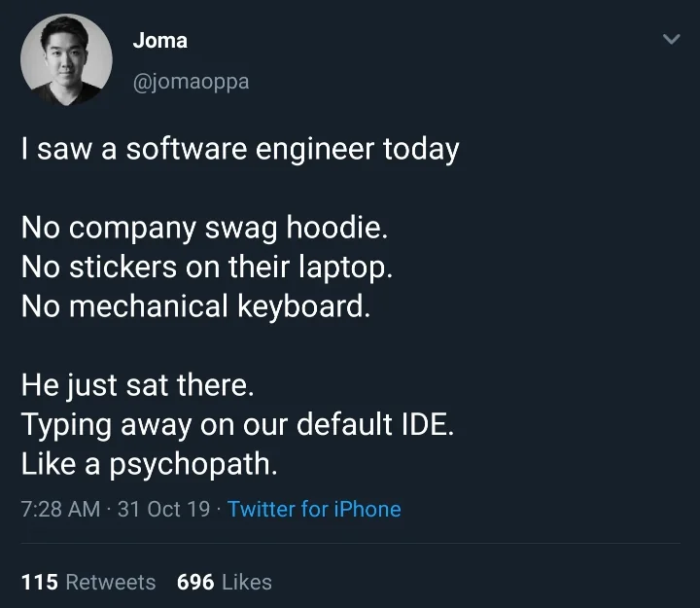Click the line 'I saw a software engineer today'
The height and width of the screenshot is (608, 700).
click(x=239, y=150)
